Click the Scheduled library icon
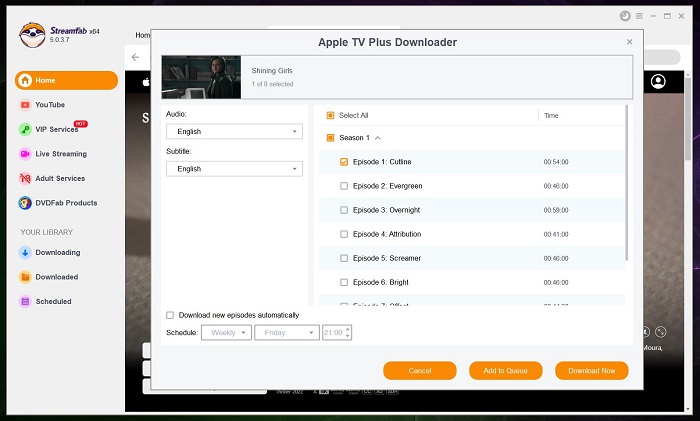This screenshot has height=421, width=700. tap(25, 301)
